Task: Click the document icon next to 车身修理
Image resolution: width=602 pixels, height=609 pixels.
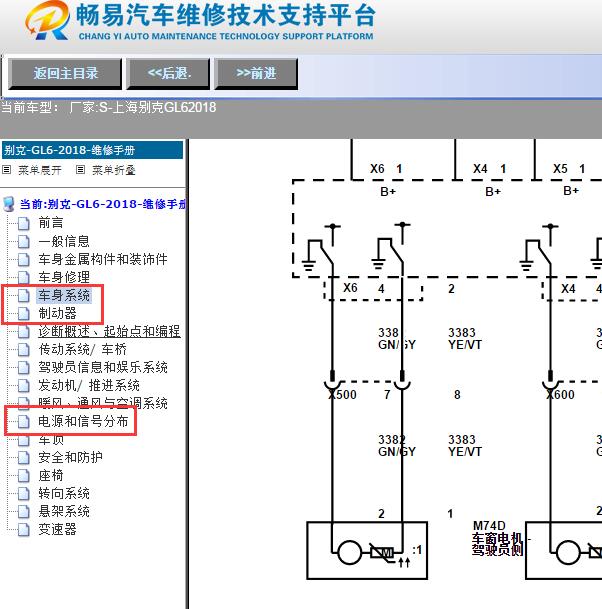Action: pos(24,278)
